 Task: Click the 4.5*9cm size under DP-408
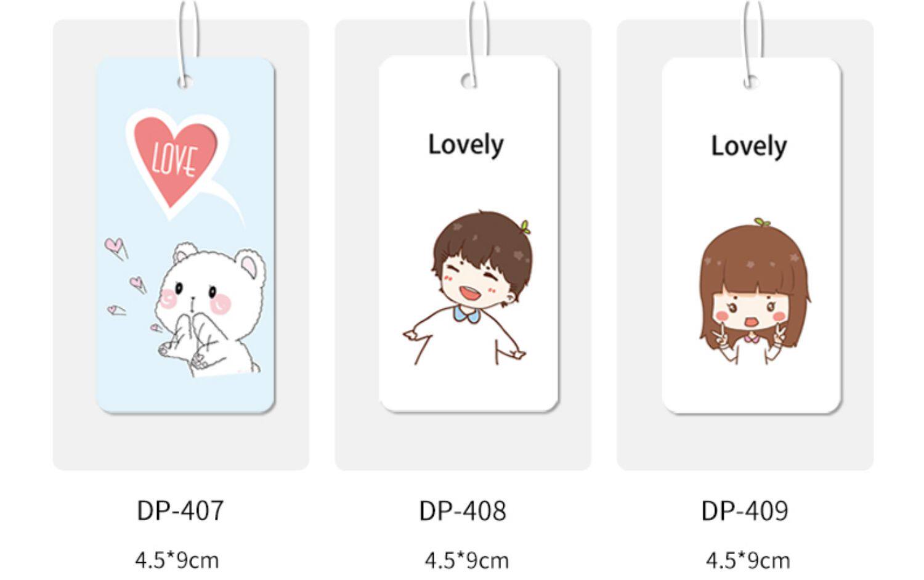467,561
